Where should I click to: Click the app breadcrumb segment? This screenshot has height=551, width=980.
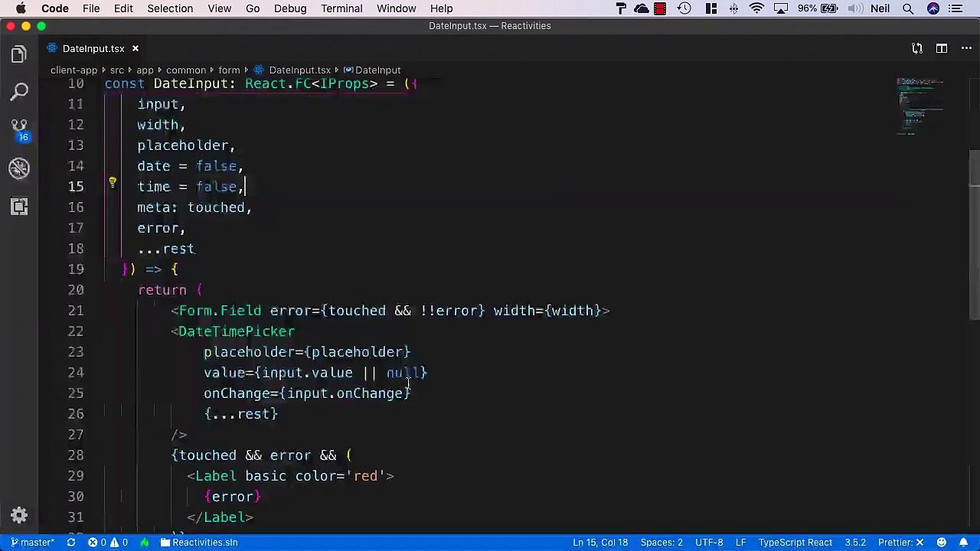145,70
